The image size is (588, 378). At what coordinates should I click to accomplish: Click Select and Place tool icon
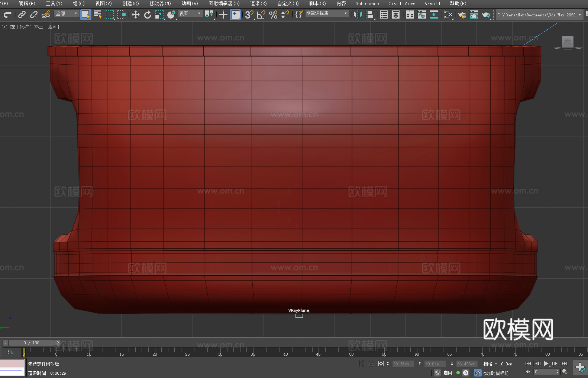[171, 14]
